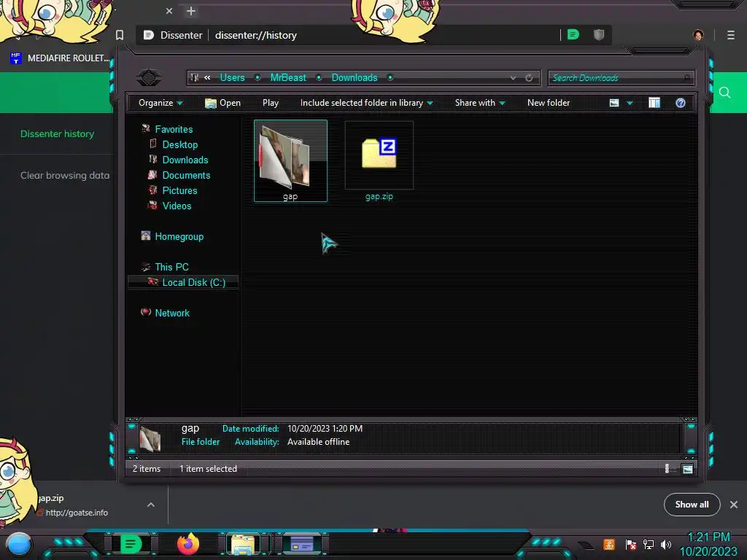
Task: Click Show all downloads button
Action: (692, 505)
